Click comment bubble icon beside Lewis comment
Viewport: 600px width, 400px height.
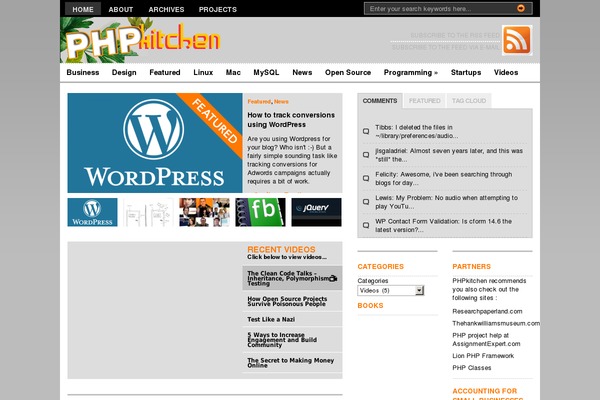click(x=366, y=202)
